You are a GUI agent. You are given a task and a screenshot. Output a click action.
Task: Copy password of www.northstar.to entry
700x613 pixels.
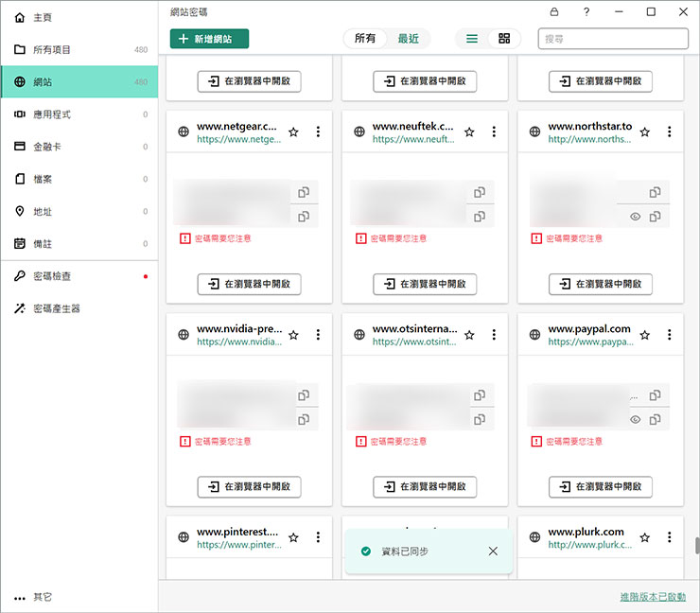655,217
